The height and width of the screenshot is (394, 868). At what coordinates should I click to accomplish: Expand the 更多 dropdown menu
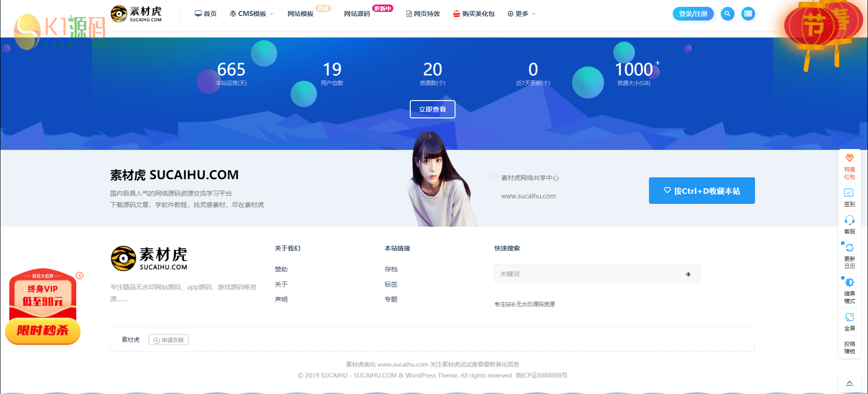pos(521,14)
